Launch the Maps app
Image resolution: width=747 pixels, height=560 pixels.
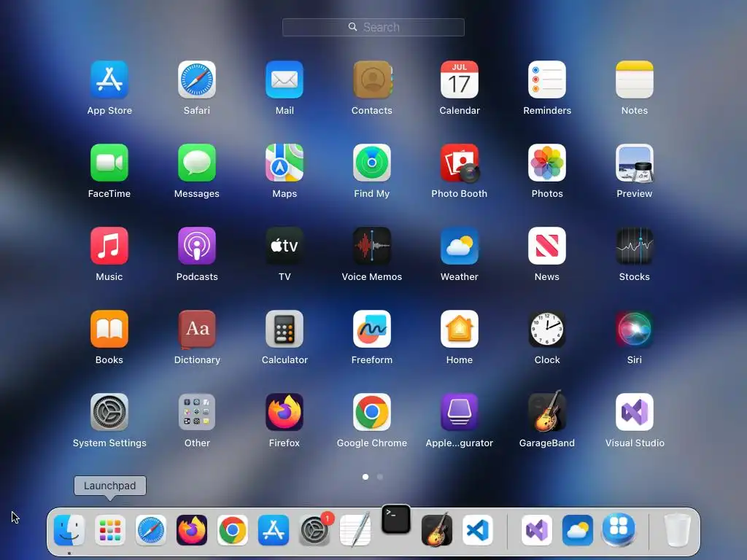[x=285, y=163]
